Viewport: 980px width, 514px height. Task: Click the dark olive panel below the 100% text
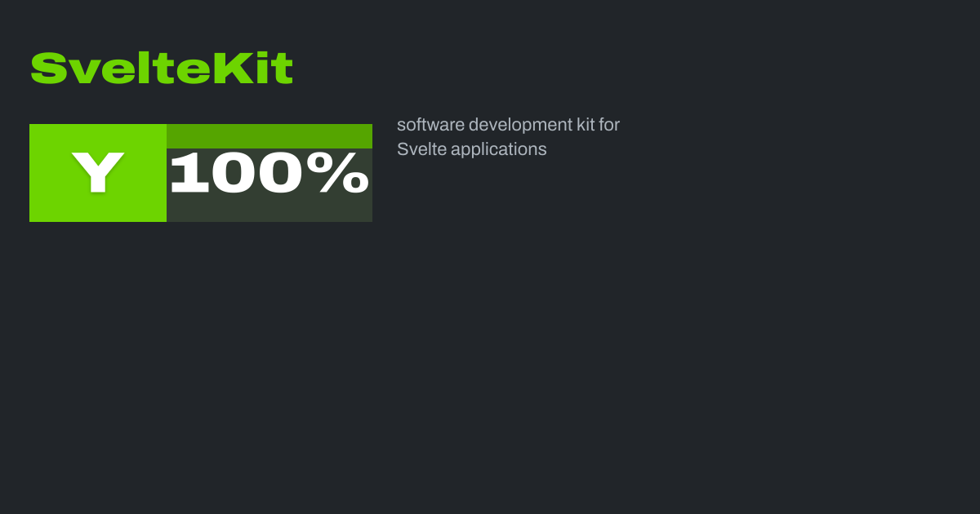point(269,210)
